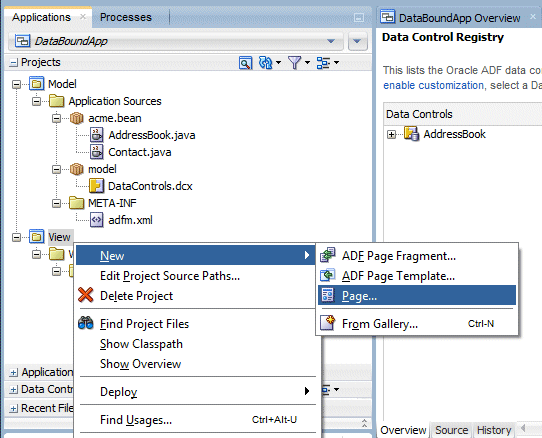Select adfm.xml in the tree
Viewport: 542px width, 438px height.
(x=130, y=220)
